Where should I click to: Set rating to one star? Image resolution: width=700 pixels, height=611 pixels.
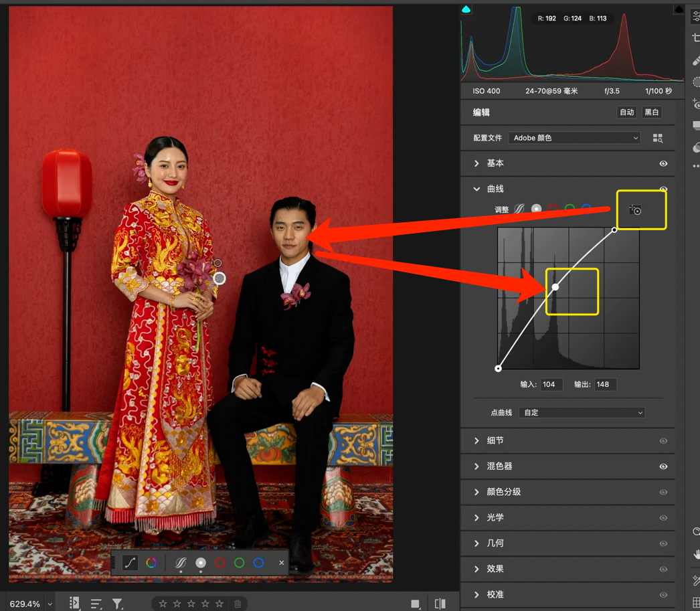pos(163,604)
